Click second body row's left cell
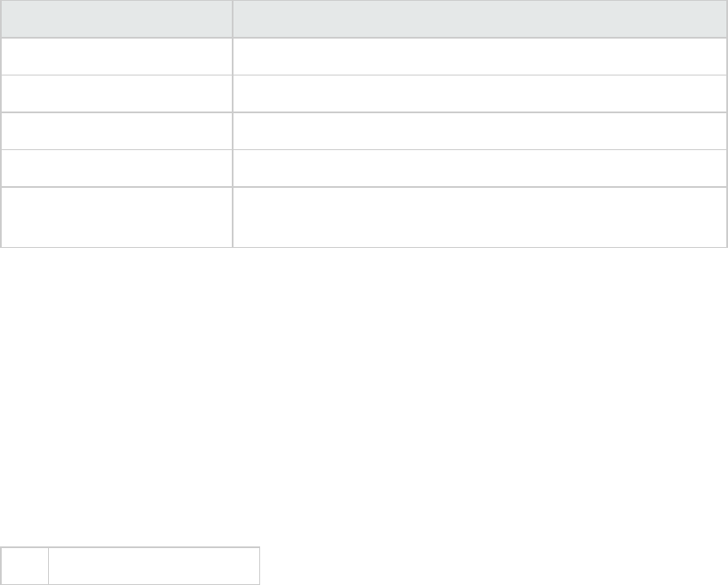The image size is (728, 585). [x=116, y=93]
